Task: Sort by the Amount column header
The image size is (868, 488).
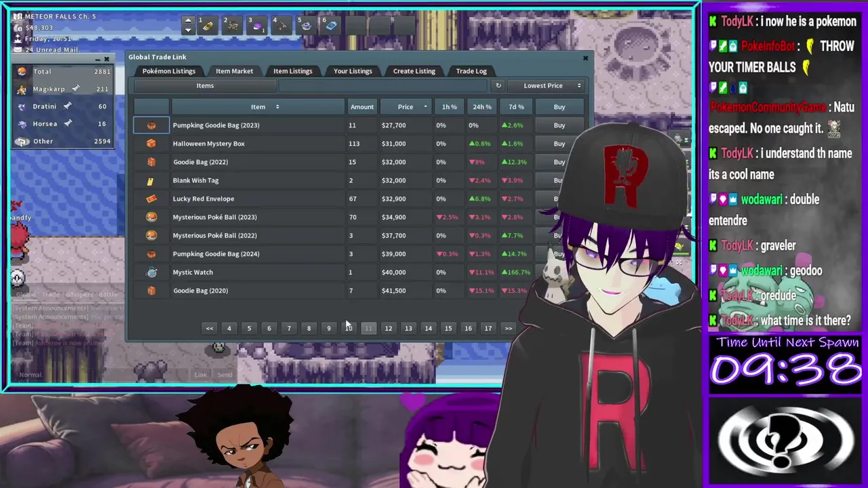Action: click(361, 106)
